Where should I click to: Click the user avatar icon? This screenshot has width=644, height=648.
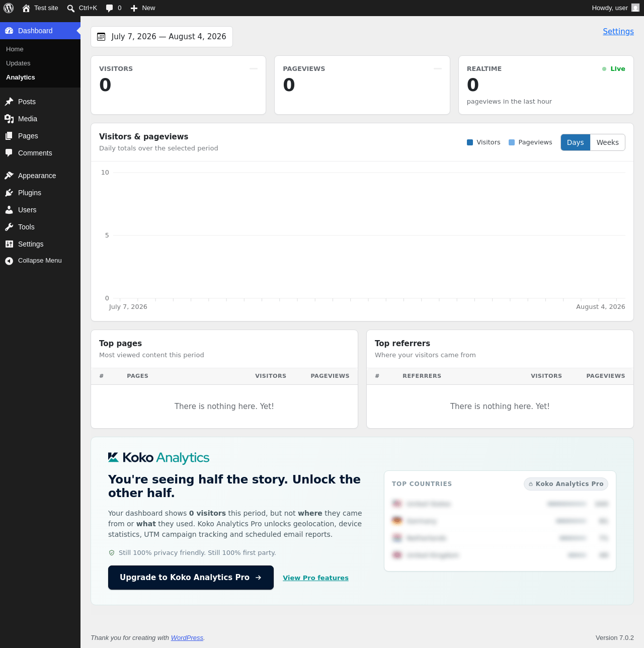[x=635, y=8]
